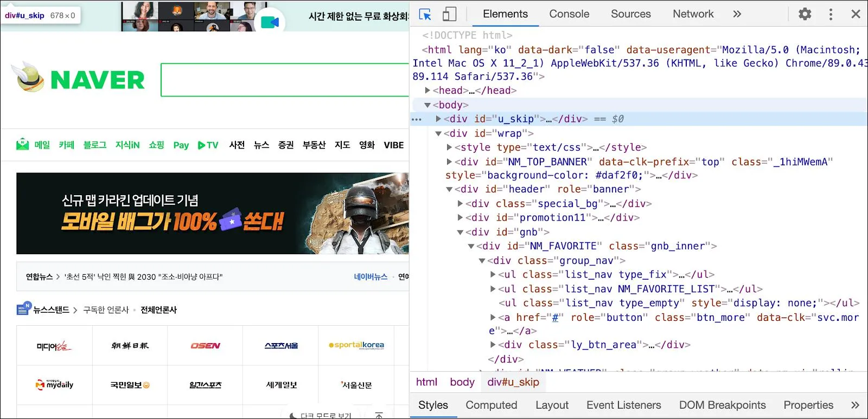
Task: Switch to the Console tab
Action: pos(569,14)
